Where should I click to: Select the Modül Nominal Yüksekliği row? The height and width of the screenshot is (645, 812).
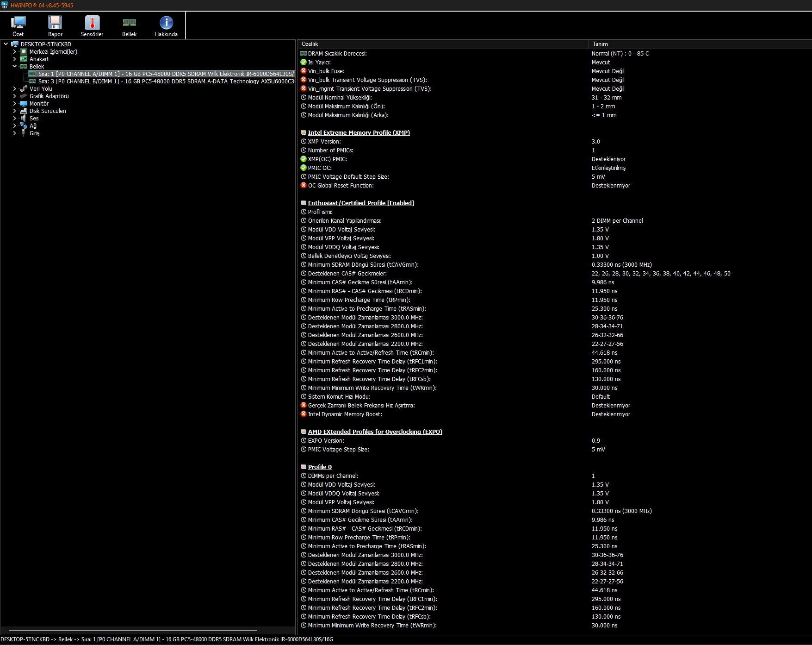(554, 97)
